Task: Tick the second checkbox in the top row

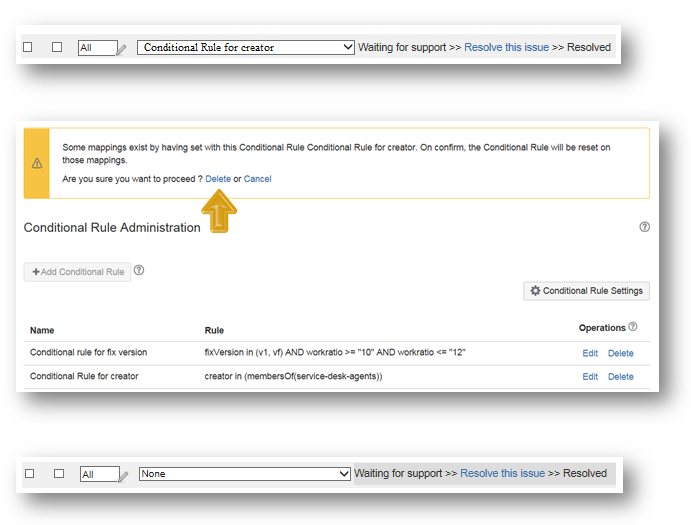Action: tap(57, 47)
